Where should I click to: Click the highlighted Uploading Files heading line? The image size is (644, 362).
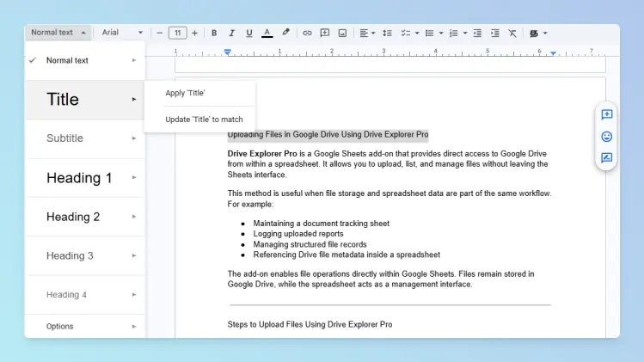328,134
